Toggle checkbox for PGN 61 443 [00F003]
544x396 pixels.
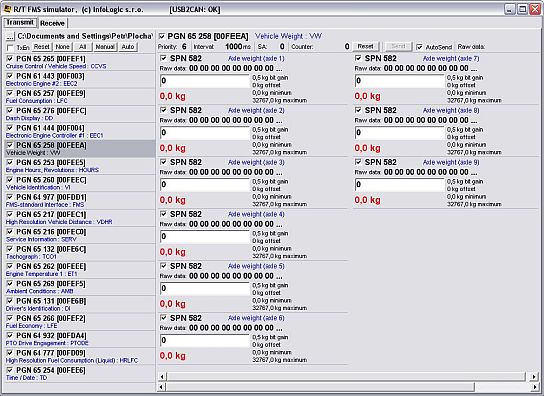click(10, 76)
